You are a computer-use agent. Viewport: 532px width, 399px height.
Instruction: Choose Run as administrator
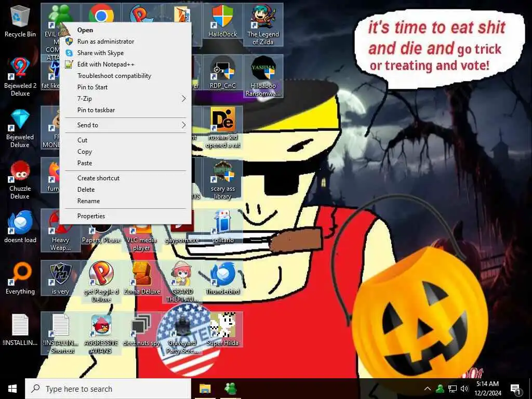126,42
